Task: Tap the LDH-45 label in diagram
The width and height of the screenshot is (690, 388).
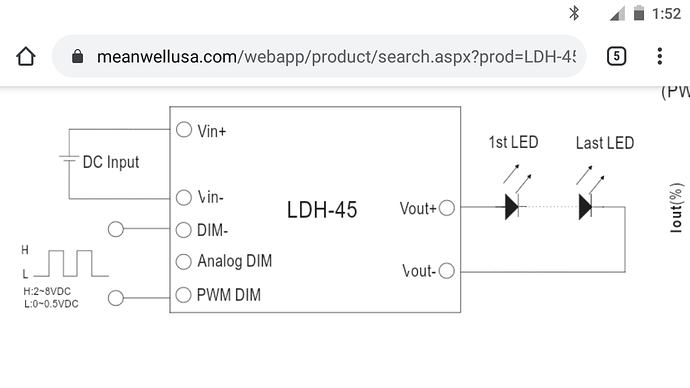Action: 322,210
